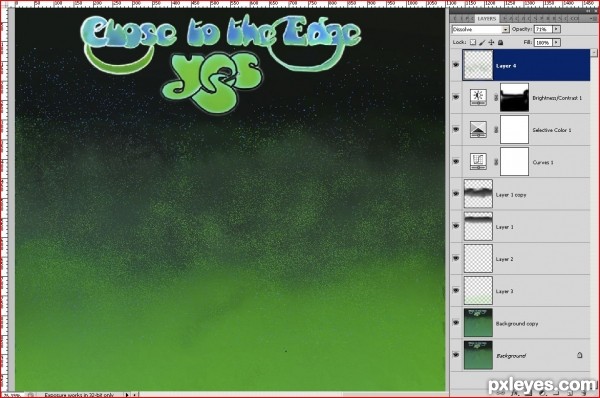The height and width of the screenshot is (398, 600).
Task: Click the Opacity value field
Action: point(543,29)
